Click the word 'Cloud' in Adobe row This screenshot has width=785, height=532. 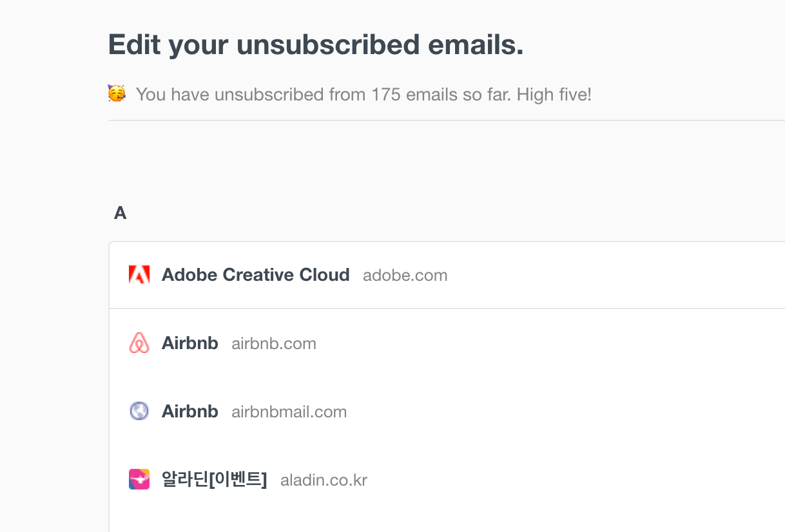click(x=325, y=275)
